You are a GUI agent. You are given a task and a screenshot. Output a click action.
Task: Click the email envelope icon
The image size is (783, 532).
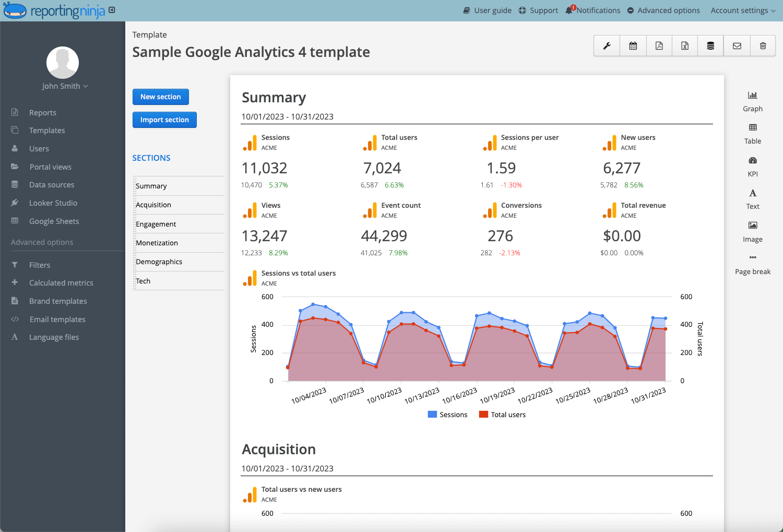point(737,45)
